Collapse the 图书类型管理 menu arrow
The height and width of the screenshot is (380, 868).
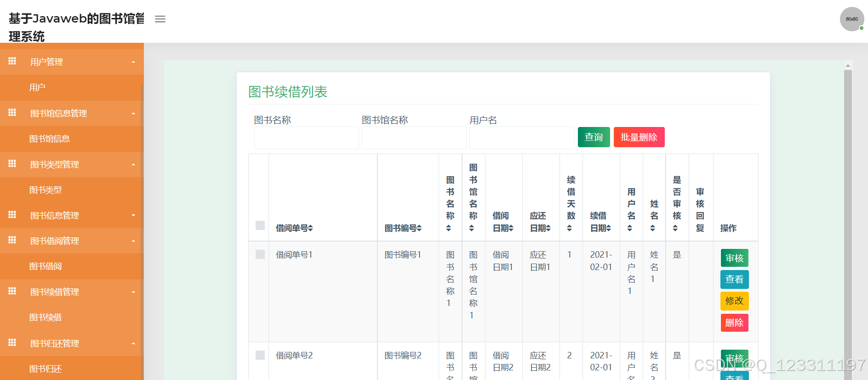(133, 165)
